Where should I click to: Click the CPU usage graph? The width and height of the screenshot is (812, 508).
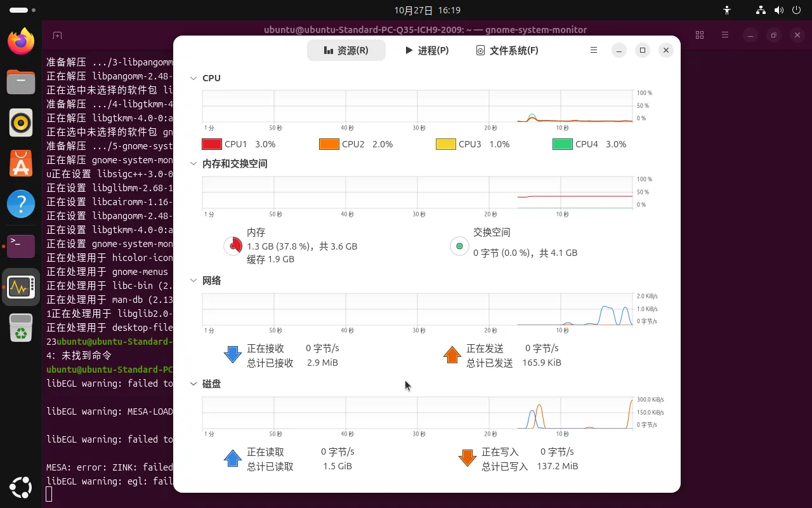(417, 106)
